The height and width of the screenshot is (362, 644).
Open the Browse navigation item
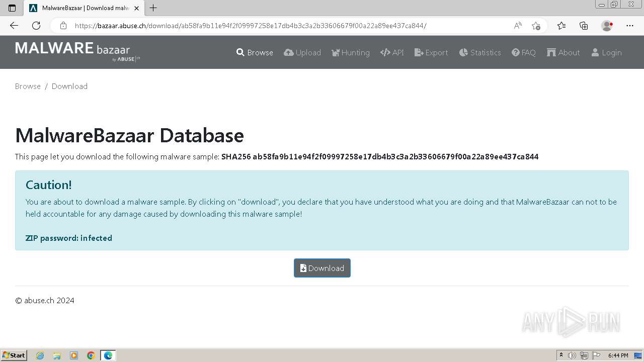point(255,52)
